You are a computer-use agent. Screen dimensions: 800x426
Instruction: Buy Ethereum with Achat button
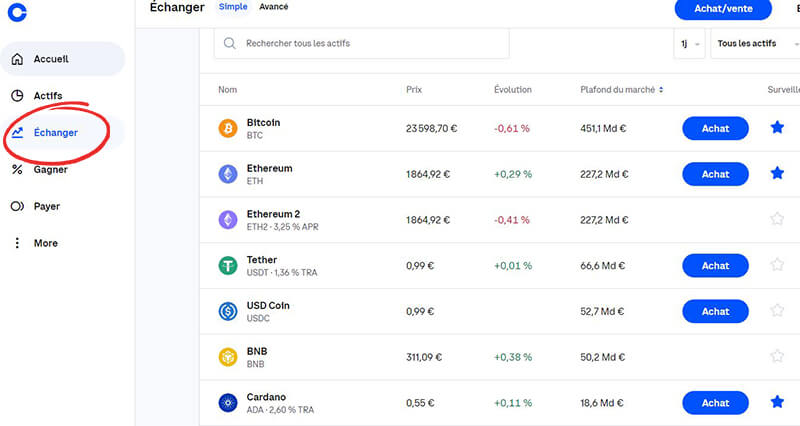coord(715,174)
